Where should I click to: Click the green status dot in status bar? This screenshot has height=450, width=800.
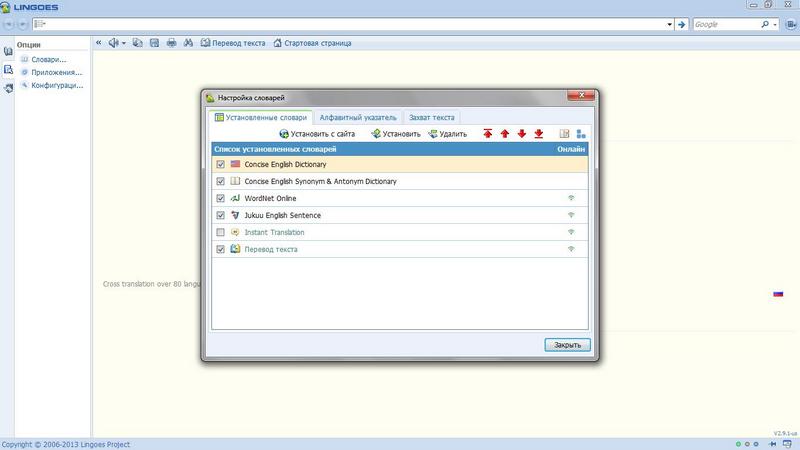point(738,444)
